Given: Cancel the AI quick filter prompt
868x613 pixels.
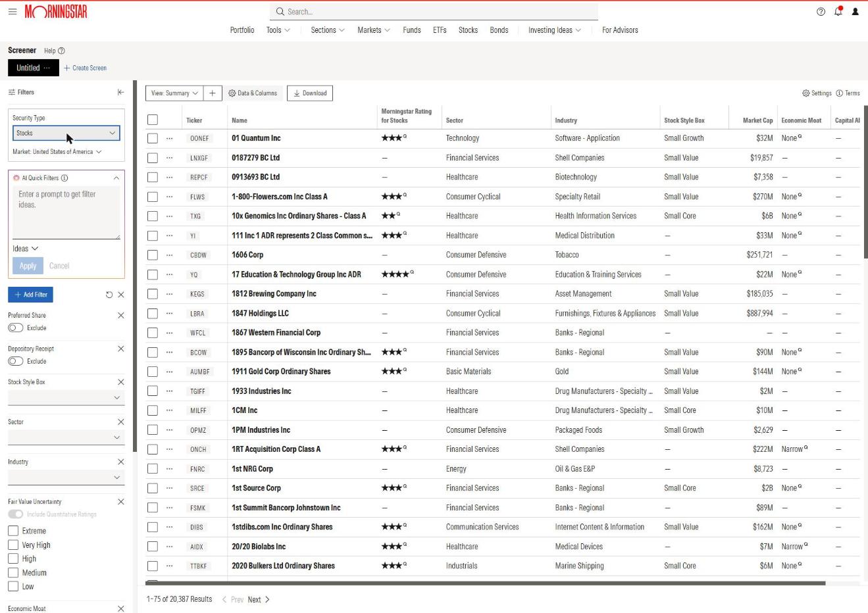Looking at the screenshot, I should (x=59, y=266).
